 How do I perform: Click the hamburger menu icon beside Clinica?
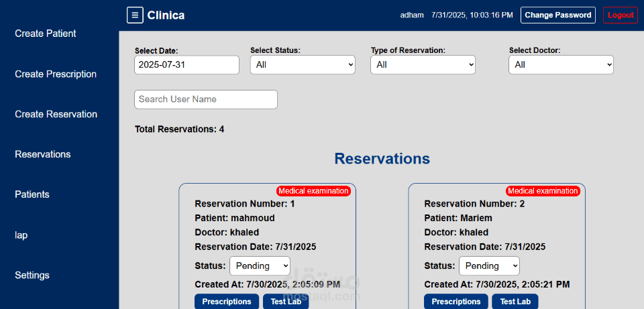pyautogui.click(x=135, y=15)
